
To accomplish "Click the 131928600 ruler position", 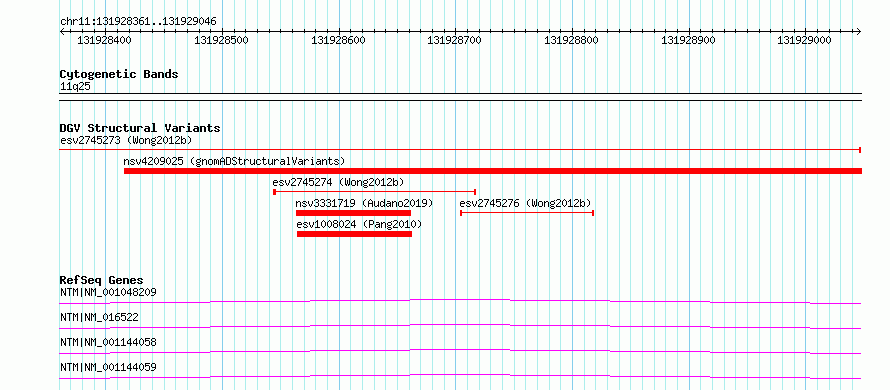I will (x=338, y=40).
